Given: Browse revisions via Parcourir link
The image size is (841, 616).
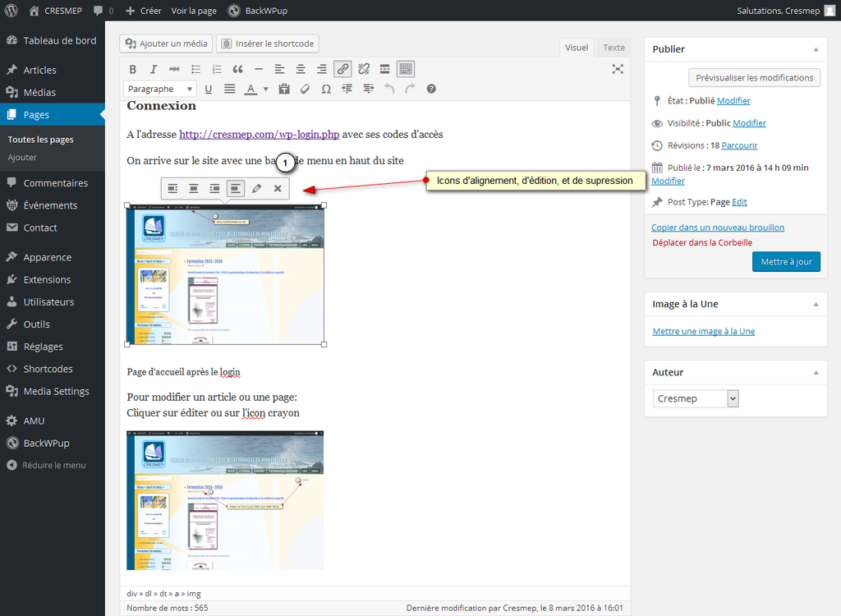Looking at the screenshot, I should click(740, 145).
